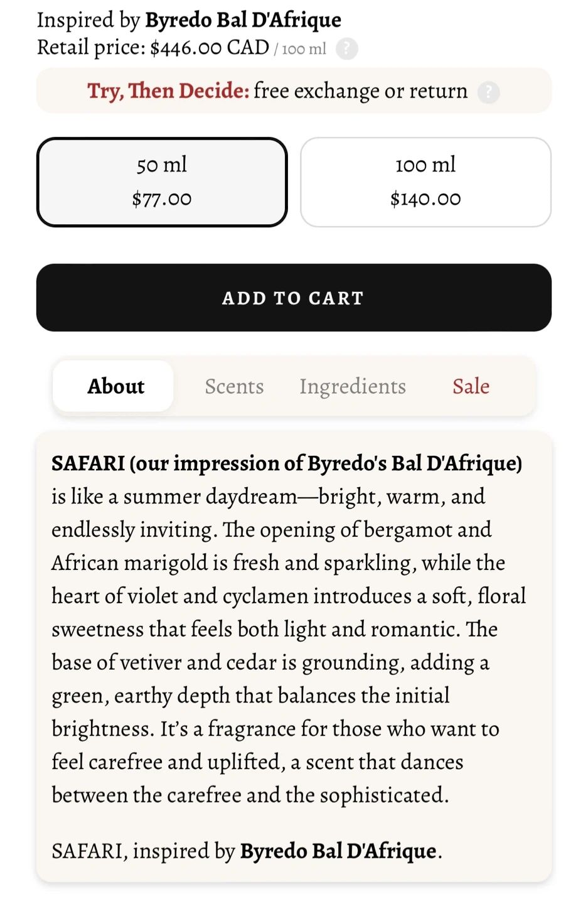
Task: Open the Scents tab
Action: click(x=234, y=386)
